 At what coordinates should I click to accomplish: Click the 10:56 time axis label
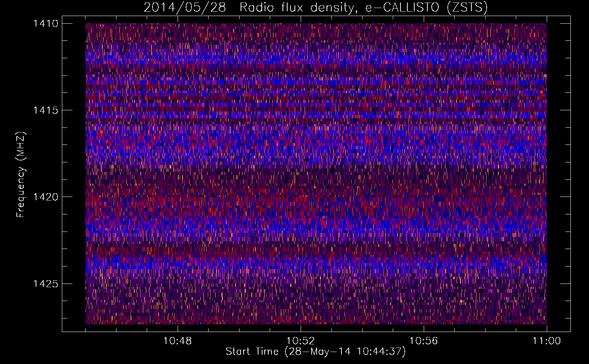[424, 341]
